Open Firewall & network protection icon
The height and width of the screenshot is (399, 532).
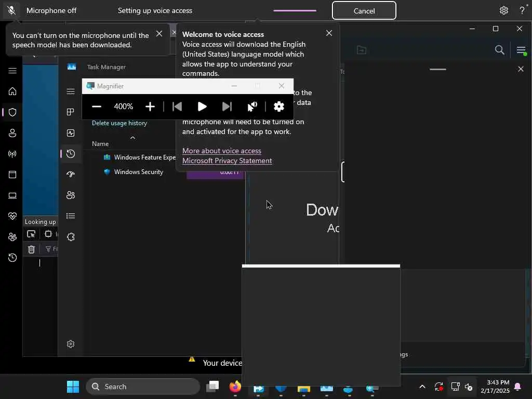tap(12, 154)
